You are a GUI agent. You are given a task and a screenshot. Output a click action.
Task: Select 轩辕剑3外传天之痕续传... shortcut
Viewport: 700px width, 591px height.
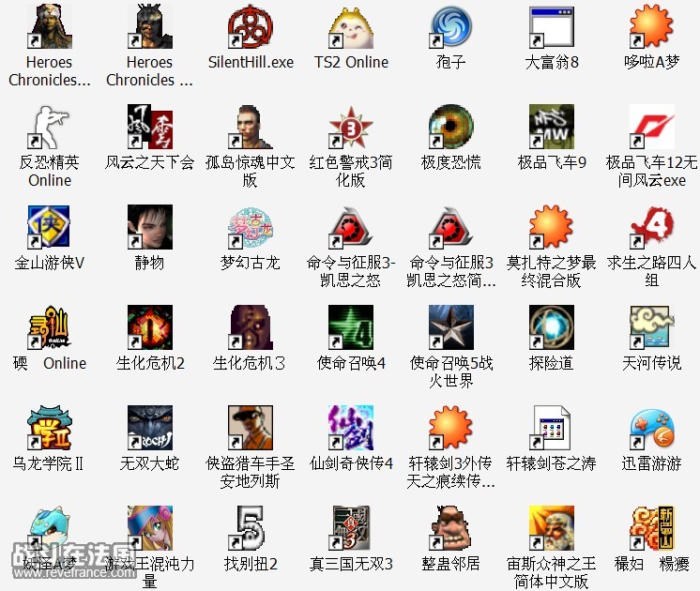[451, 428]
